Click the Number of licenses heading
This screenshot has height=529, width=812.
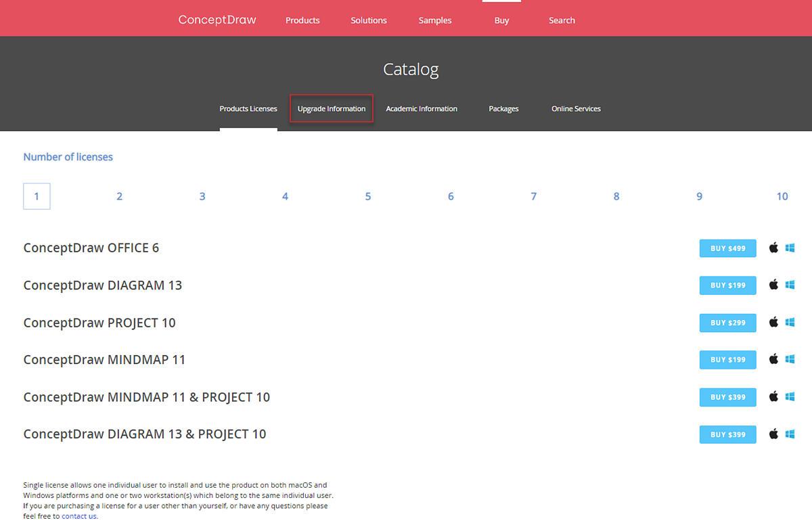(x=68, y=157)
